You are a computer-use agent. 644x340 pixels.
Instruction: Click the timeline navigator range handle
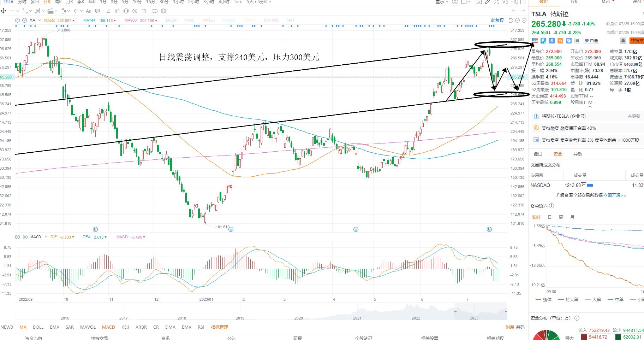pyautogui.click(x=455, y=311)
